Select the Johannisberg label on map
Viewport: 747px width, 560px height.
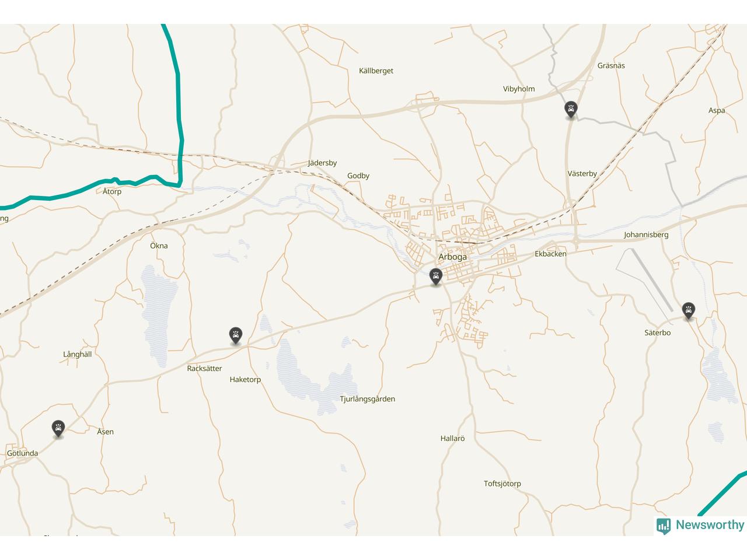click(x=646, y=235)
